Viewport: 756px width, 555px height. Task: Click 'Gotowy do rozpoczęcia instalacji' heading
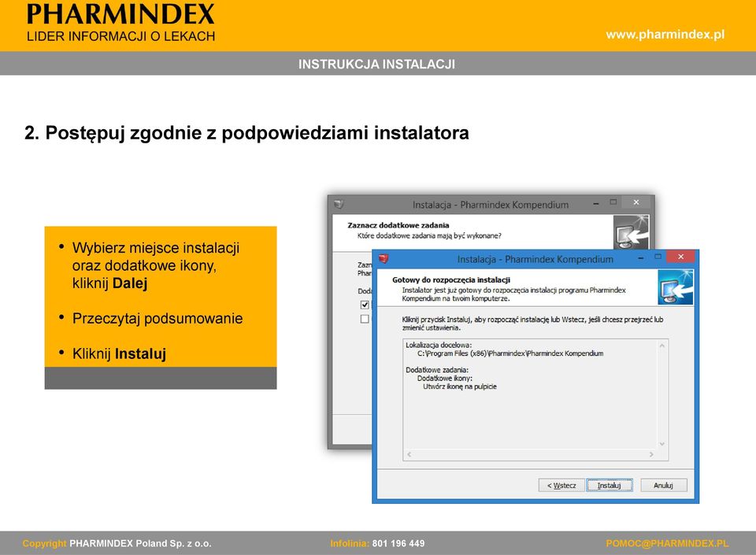451,280
